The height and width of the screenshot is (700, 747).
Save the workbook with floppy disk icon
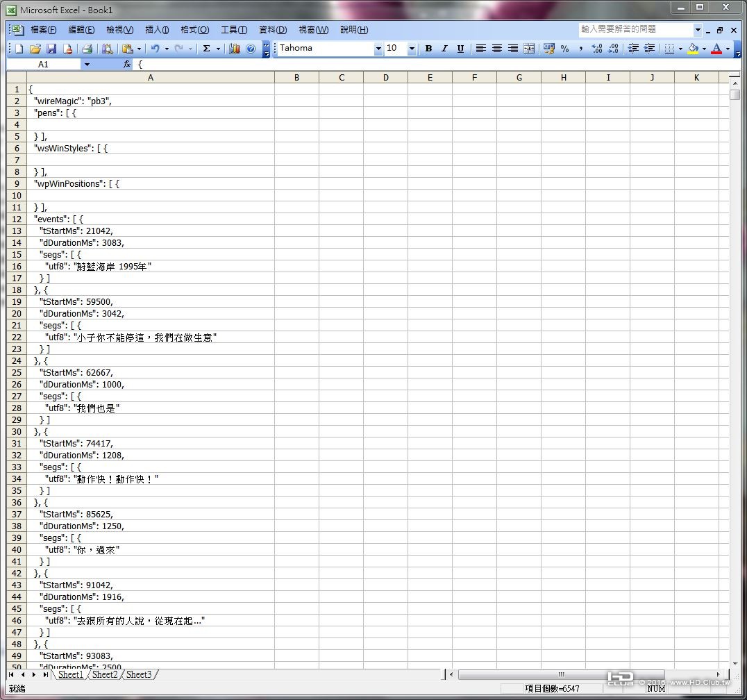51,49
